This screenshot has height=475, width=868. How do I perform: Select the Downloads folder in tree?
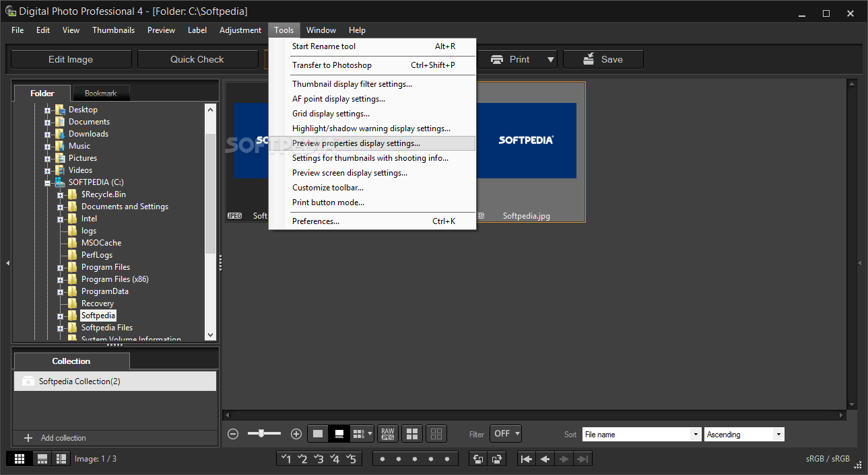[x=88, y=134]
